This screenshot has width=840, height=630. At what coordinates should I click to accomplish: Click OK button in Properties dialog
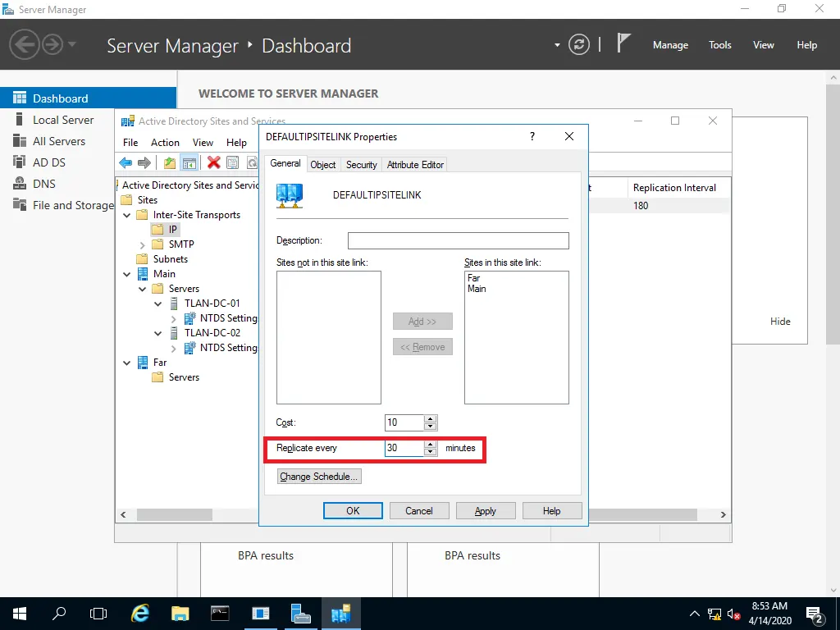tap(353, 510)
